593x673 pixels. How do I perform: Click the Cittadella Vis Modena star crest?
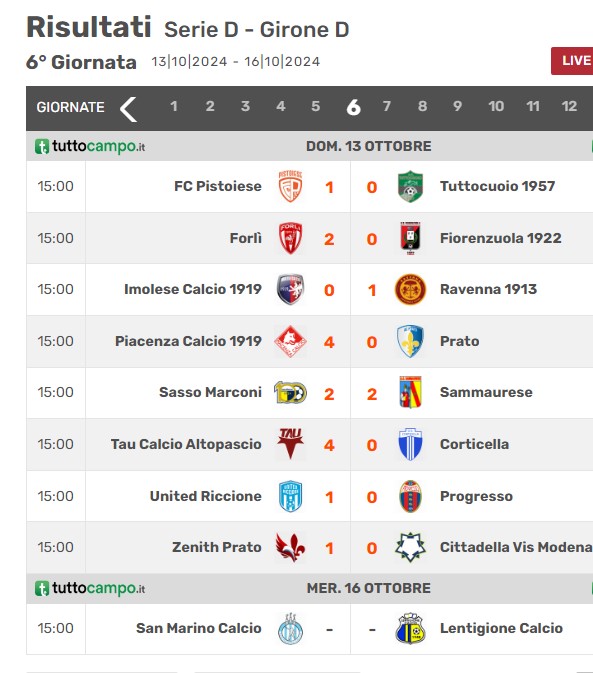tap(410, 547)
